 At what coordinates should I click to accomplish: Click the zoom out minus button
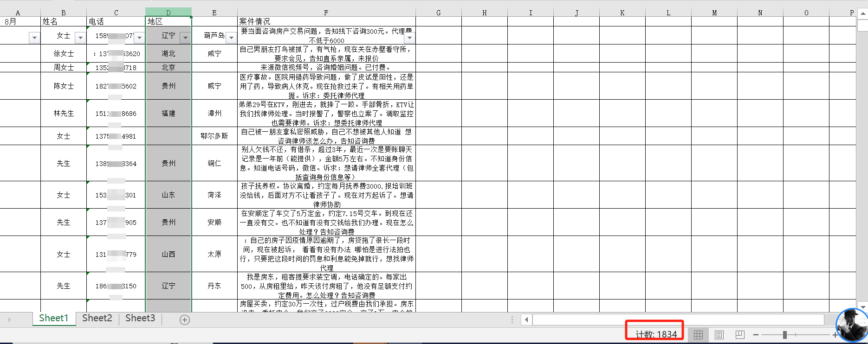[756, 335]
